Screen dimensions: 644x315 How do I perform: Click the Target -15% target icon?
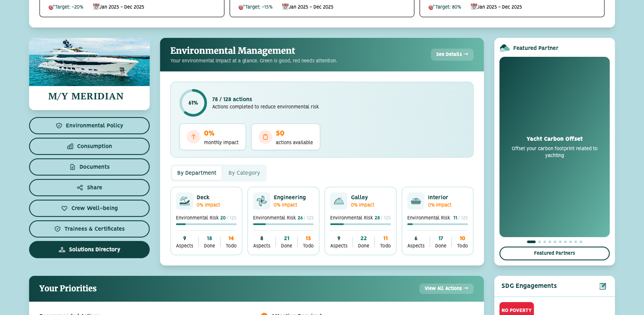(242, 7)
